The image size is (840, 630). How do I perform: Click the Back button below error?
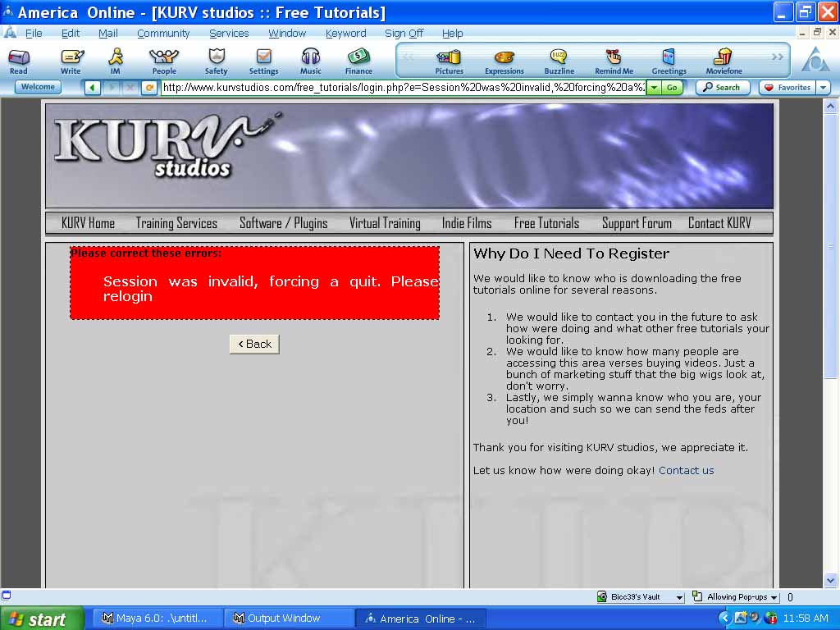(x=254, y=345)
